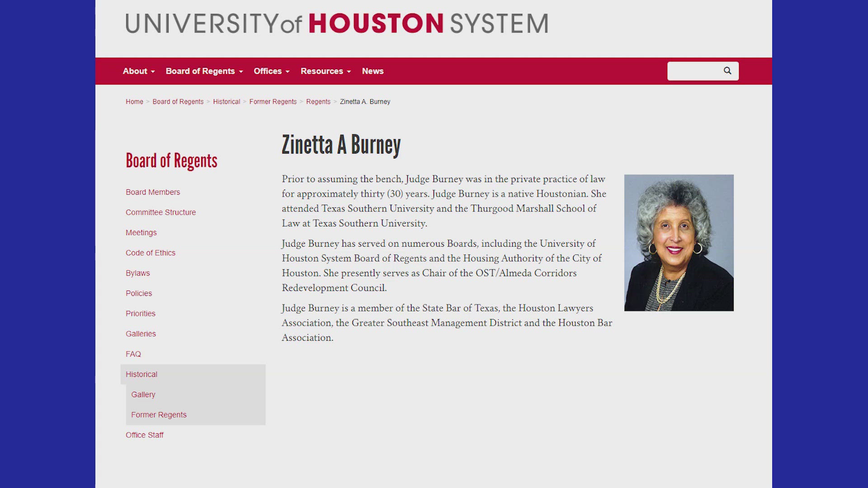This screenshot has width=868, height=488.
Task: Click paragraph starting 'Judge Burney is a member'
Action: [x=447, y=323]
